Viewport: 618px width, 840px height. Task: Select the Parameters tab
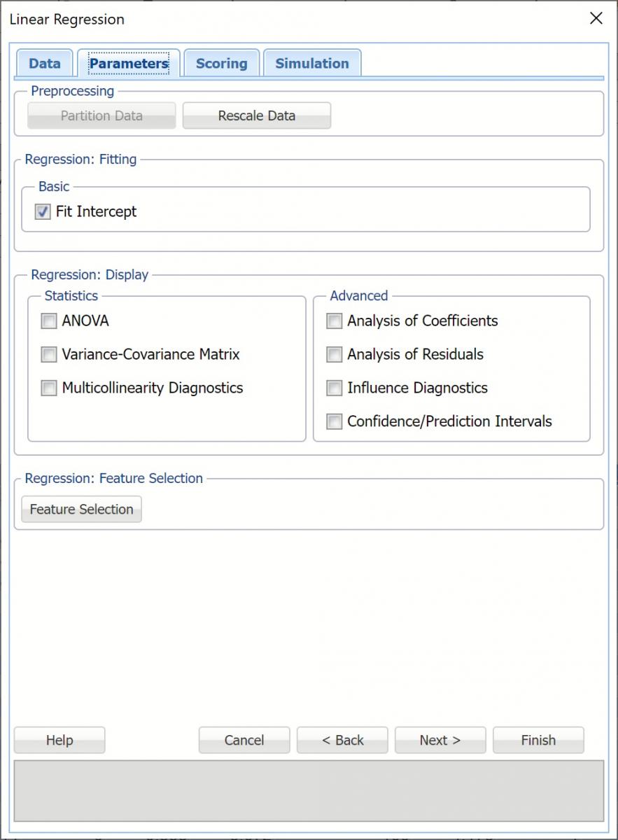click(129, 64)
